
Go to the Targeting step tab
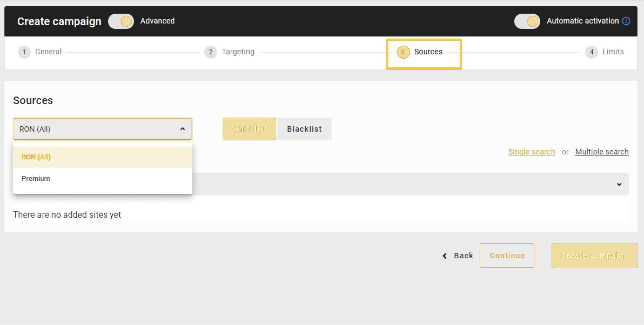(x=238, y=52)
